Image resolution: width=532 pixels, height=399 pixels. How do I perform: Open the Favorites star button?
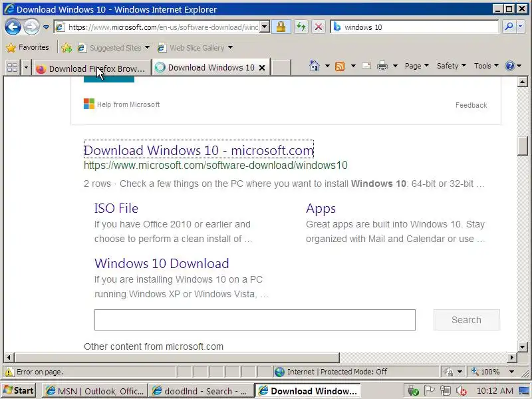coord(27,47)
